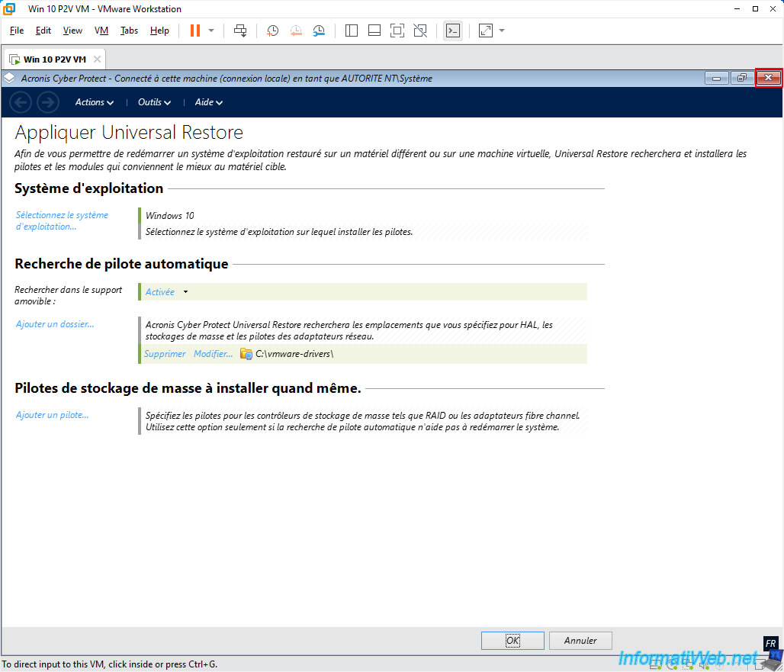Open the Tabs menu

click(129, 31)
